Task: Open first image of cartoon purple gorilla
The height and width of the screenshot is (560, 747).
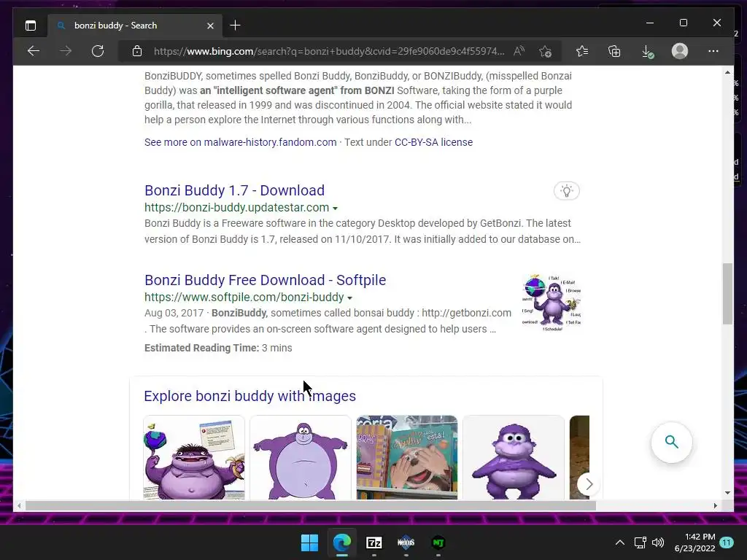Action: pos(194,458)
